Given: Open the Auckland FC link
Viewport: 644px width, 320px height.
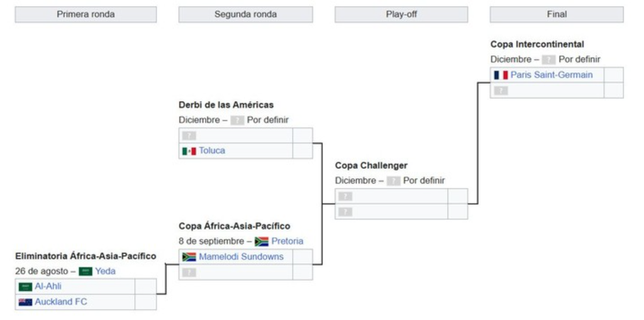Looking at the screenshot, I should pos(61,302).
